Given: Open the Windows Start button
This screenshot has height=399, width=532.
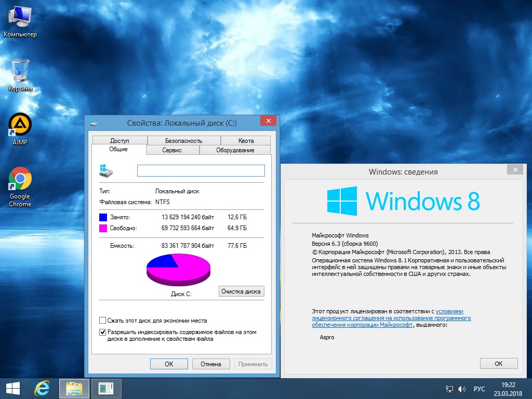Looking at the screenshot, I should [13, 389].
